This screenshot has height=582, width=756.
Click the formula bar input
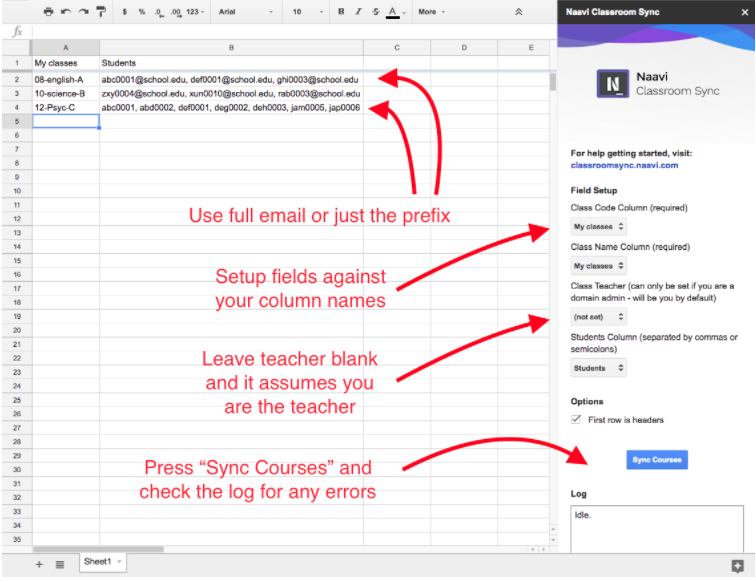coord(294,32)
